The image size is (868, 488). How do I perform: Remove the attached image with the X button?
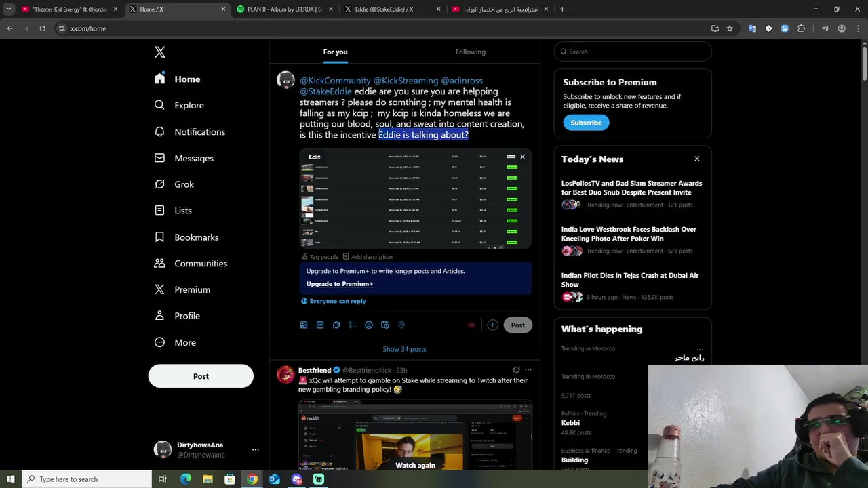tap(522, 157)
